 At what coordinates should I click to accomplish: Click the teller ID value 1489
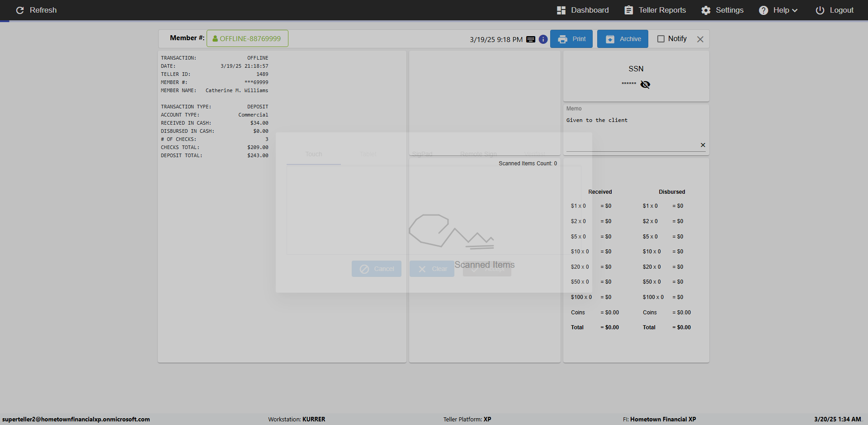pos(262,74)
